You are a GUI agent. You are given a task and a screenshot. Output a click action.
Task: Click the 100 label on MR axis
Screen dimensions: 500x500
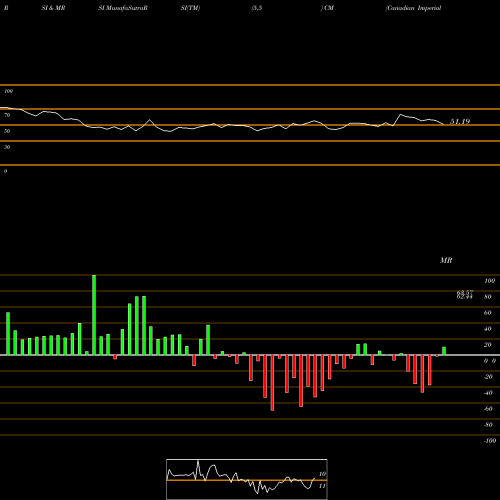pos(489,281)
